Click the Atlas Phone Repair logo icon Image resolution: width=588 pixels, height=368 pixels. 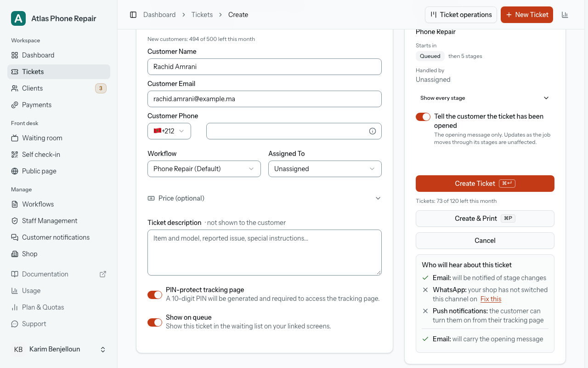(x=18, y=18)
